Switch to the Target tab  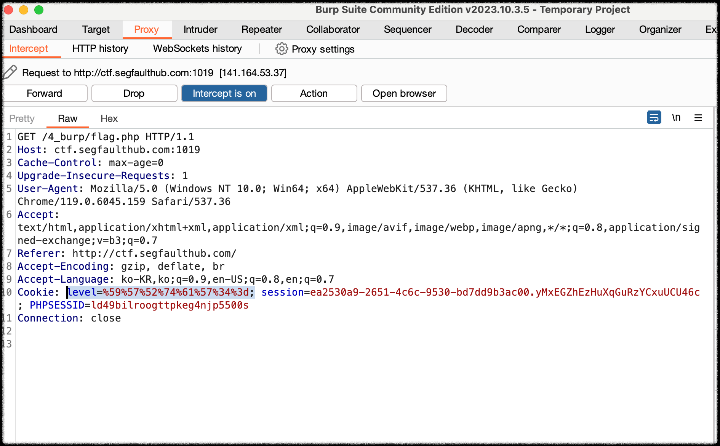pos(96,29)
